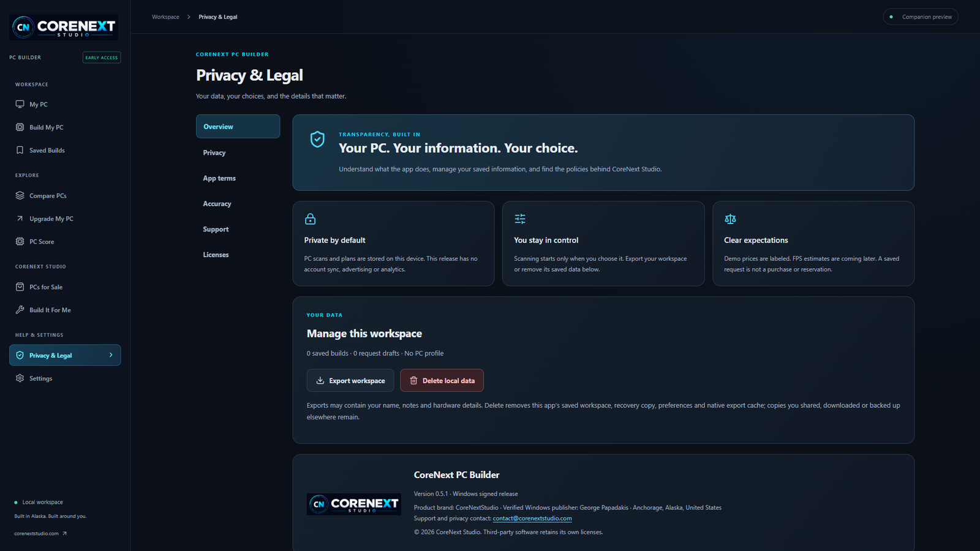Click the lock icon on Private by default card
This screenshot has height=551, width=980.
click(311, 219)
